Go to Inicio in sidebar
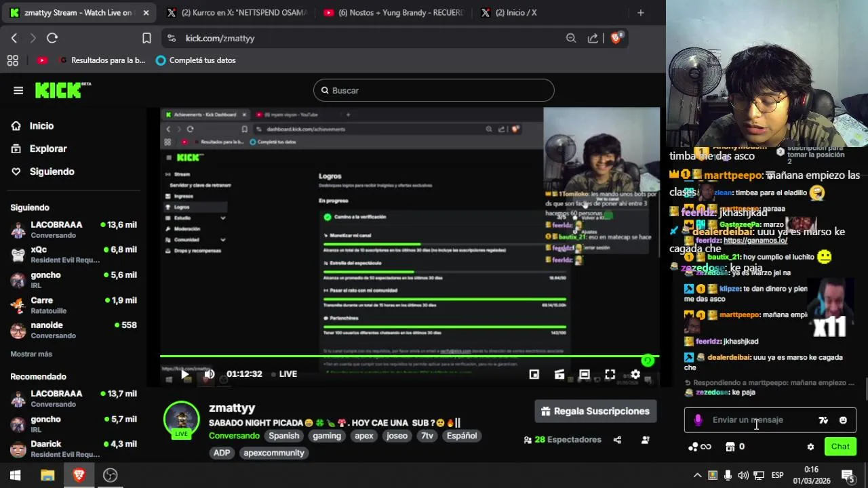868x488 pixels. point(41,125)
